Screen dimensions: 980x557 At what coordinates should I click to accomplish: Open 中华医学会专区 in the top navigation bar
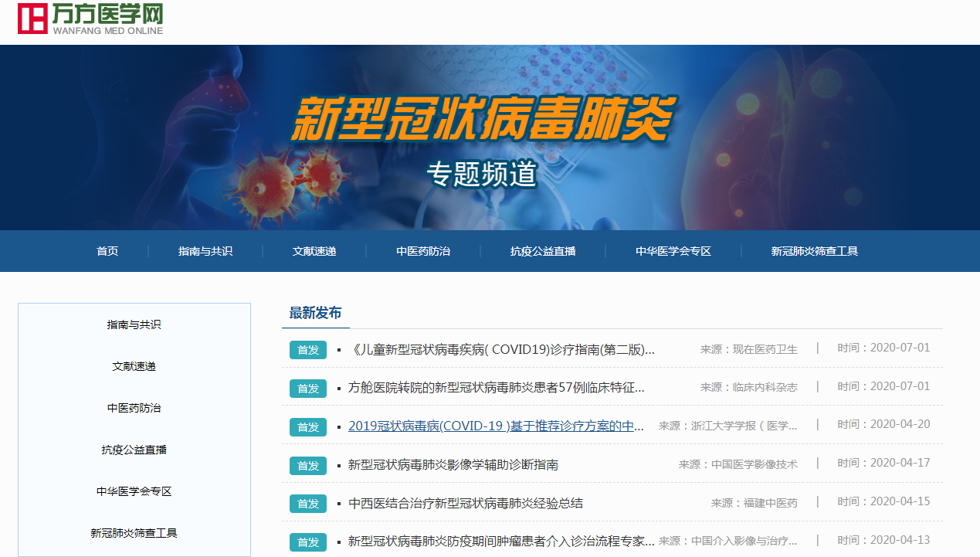(x=673, y=251)
